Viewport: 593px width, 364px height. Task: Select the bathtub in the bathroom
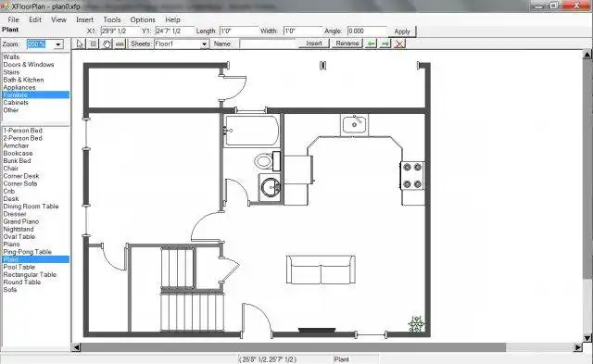tap(251, 131)
